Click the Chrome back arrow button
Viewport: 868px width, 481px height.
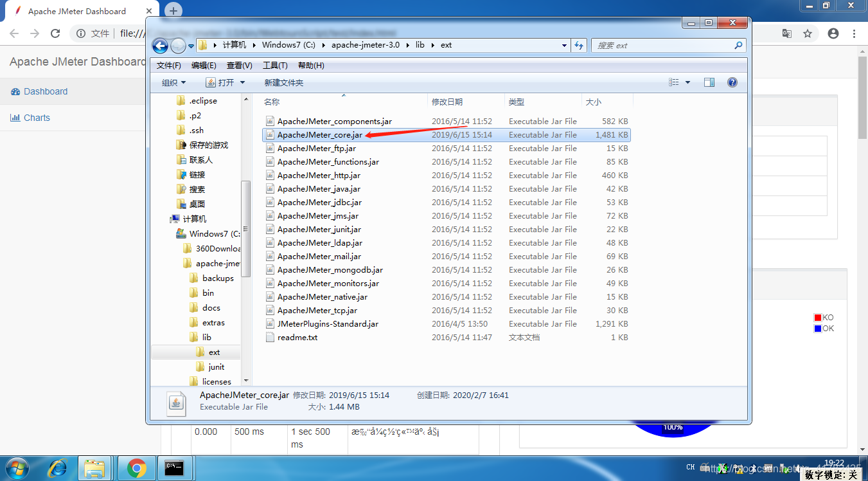[14, 33]
